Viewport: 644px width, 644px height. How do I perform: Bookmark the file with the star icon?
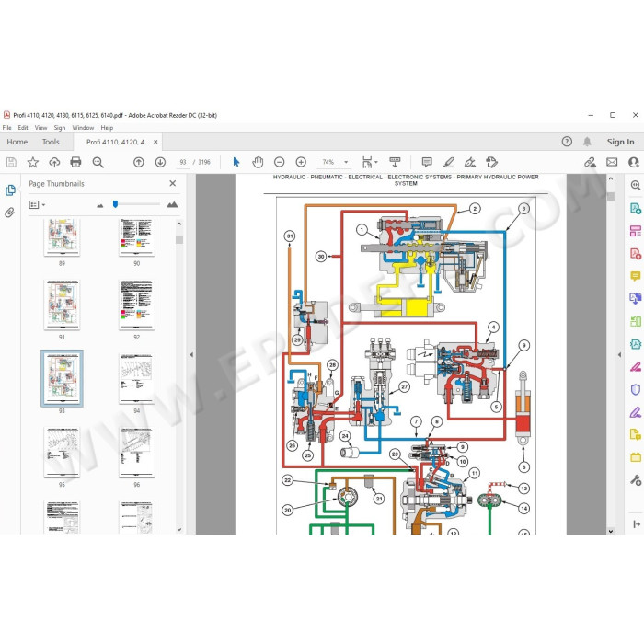click(33, 162)
